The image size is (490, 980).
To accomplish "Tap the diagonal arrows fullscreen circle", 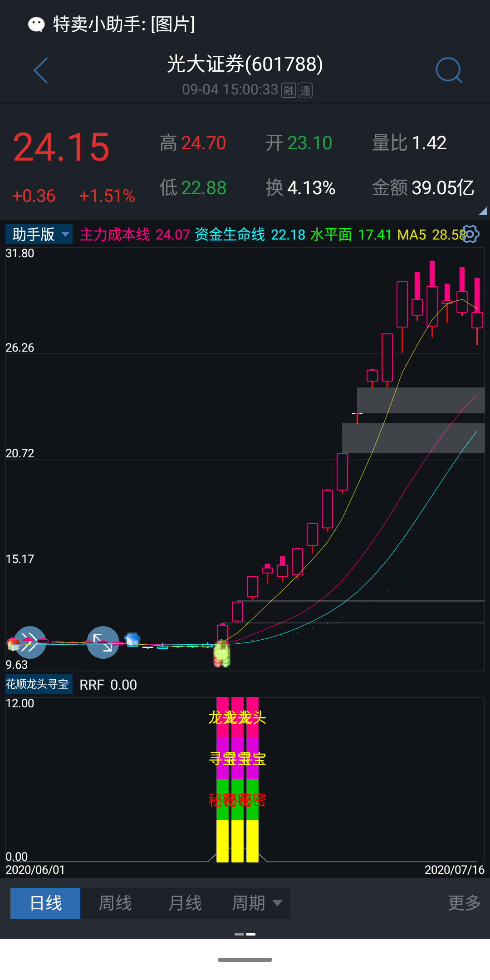I will click(x=103, y=642).
